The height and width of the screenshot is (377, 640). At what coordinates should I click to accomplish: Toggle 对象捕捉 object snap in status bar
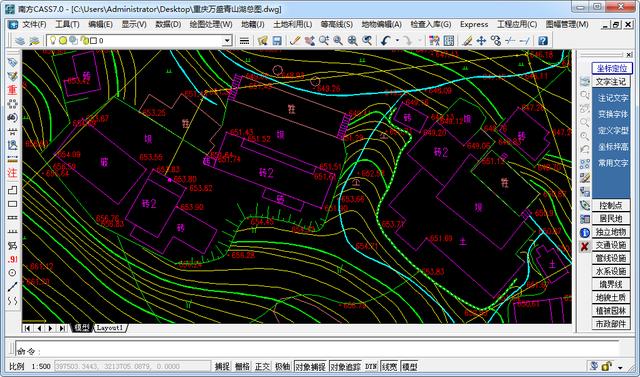(311, 366)
